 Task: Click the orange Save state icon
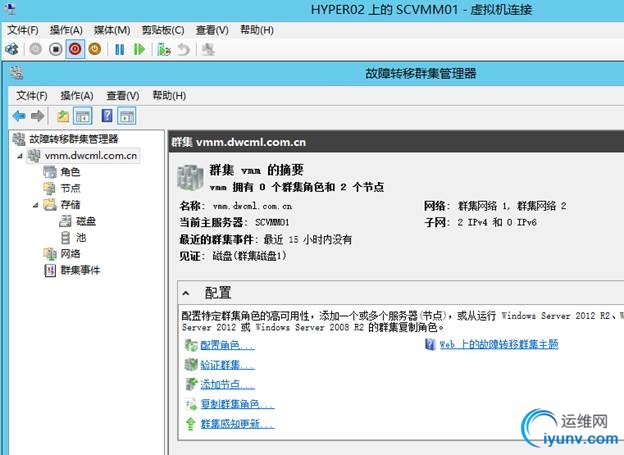coord(95,49)
